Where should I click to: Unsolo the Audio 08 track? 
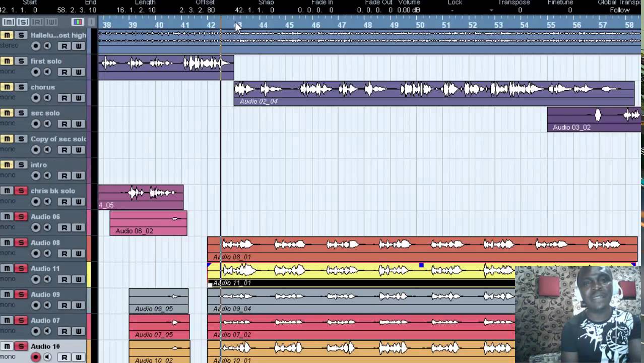coord(21,243)
